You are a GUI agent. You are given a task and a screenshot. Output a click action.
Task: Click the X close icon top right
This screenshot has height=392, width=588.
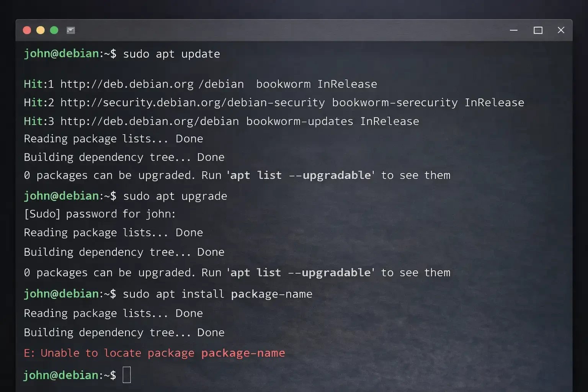[561, 30]
